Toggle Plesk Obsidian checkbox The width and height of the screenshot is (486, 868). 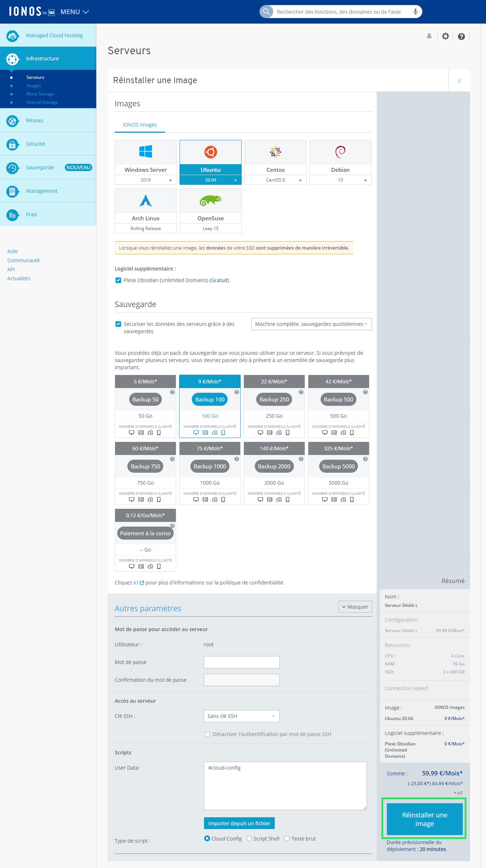[x=118, y=280]
